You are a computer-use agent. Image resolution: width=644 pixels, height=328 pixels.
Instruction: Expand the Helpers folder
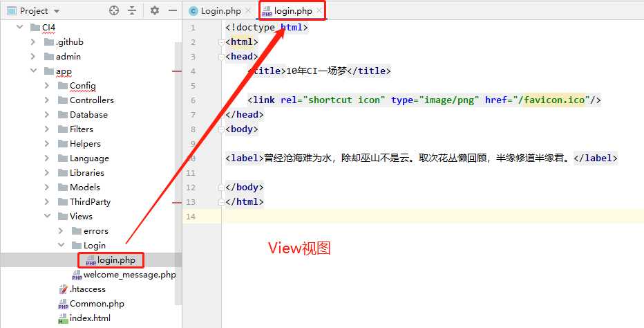coord(47,144)
